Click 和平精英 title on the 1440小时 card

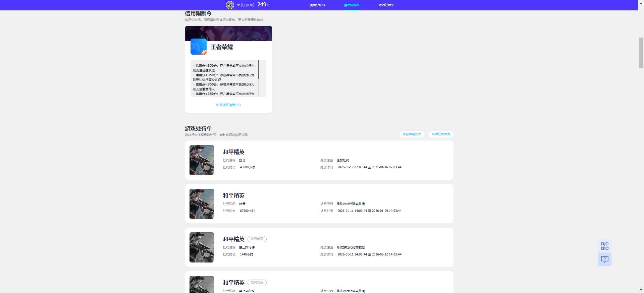[234, 239]
